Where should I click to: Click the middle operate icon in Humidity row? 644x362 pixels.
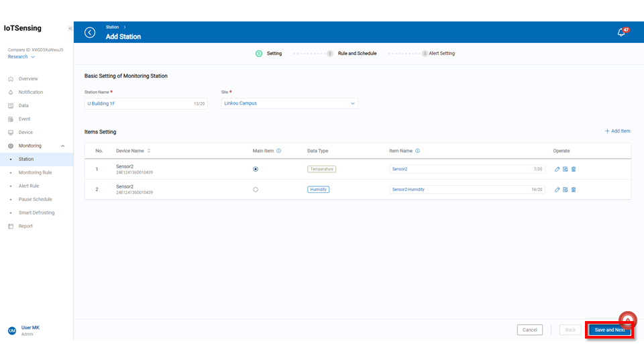point(565,190)
